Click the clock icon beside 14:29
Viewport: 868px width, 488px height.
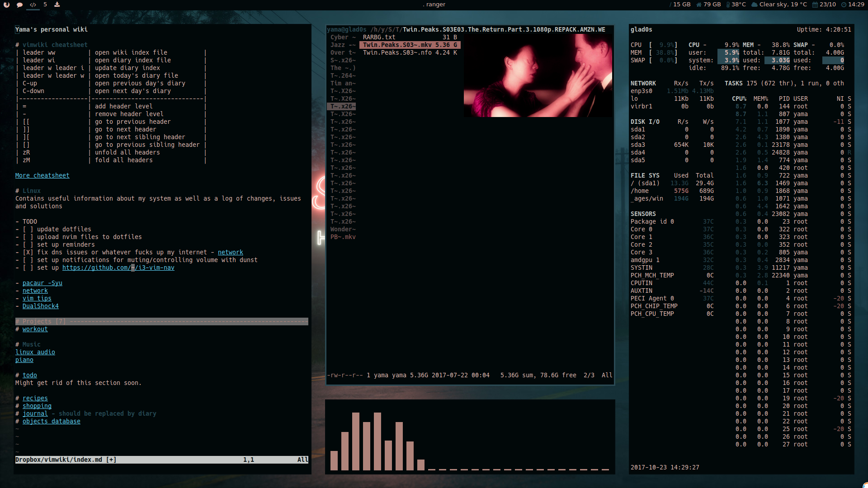coord(844,5)
